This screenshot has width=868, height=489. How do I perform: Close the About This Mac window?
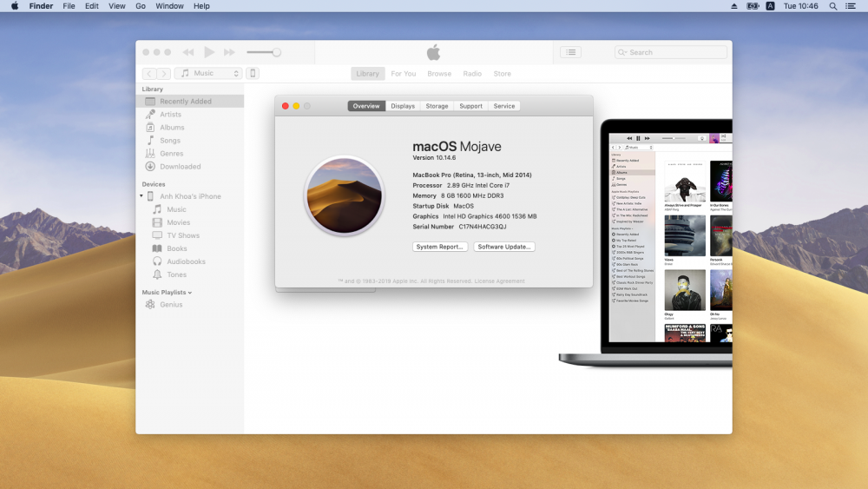[285, 106]
